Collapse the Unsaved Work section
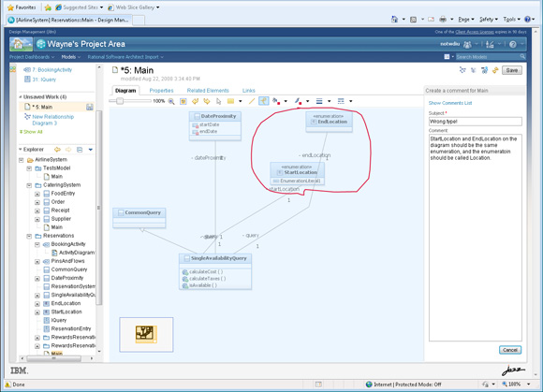 21,97
